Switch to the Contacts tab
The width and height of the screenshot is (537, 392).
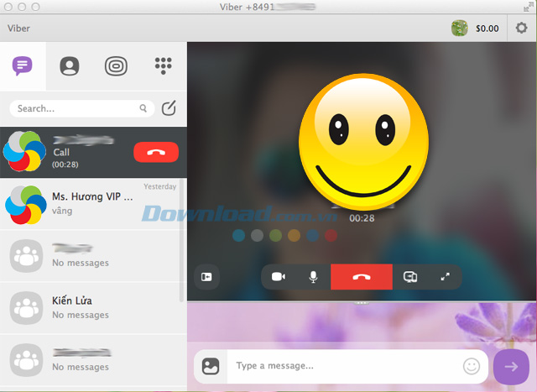click(x=70, y=65)
